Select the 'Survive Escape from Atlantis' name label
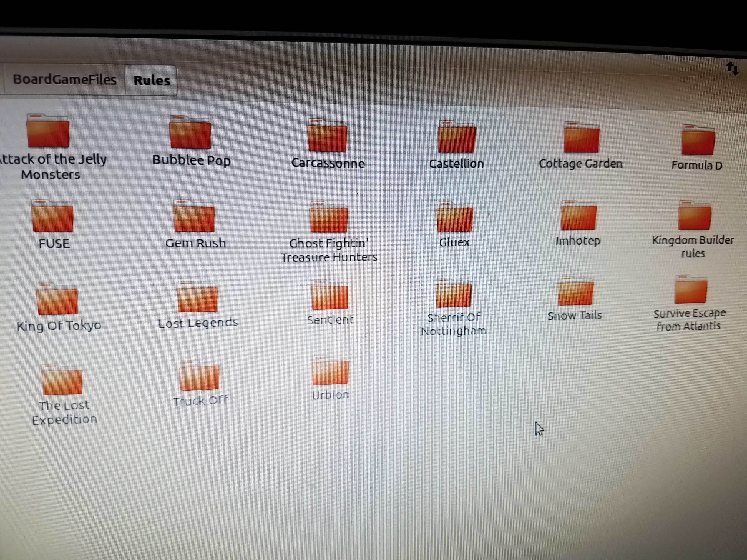 689,320
